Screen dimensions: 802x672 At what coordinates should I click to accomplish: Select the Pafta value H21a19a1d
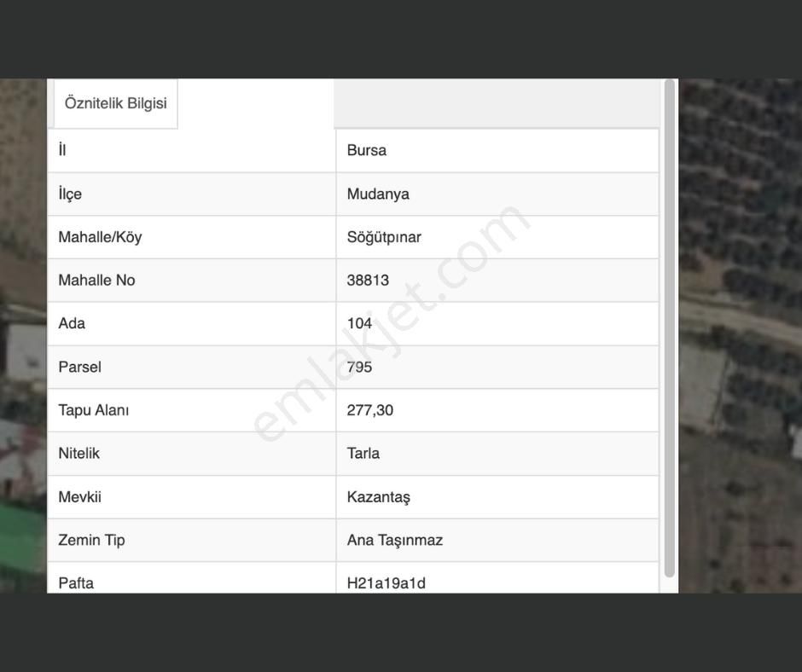386,583
